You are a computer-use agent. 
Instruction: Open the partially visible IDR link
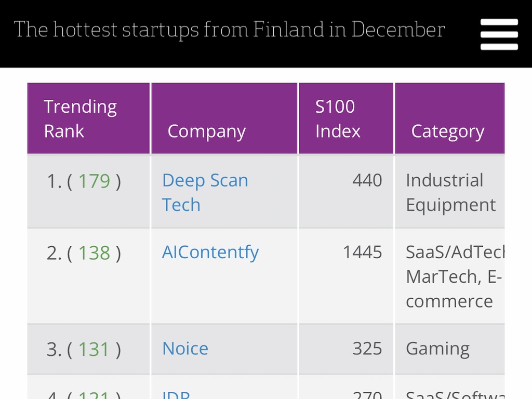tap(176, 394)
